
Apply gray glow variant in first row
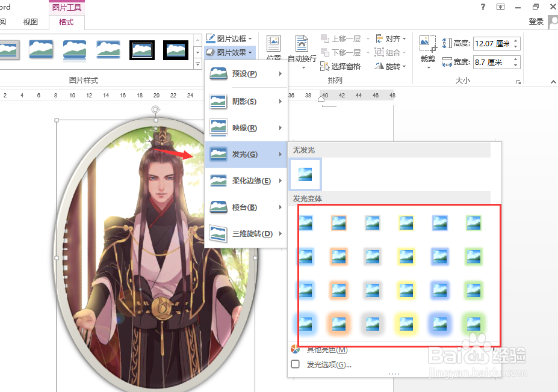tap(373, 223)
